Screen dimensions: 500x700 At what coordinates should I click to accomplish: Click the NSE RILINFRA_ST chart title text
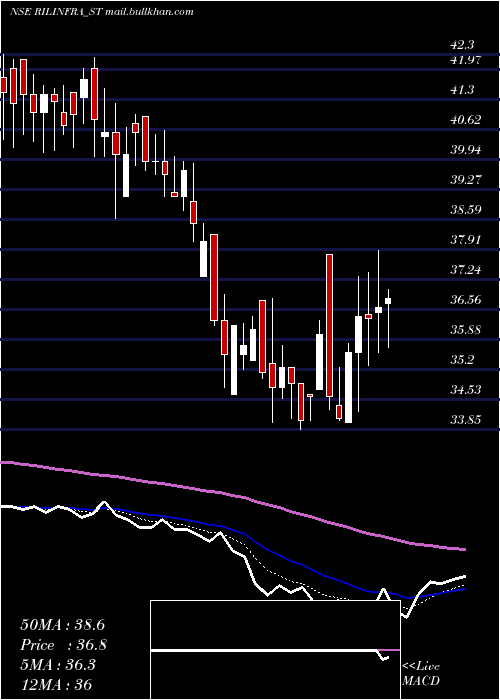tap(102, 12)
